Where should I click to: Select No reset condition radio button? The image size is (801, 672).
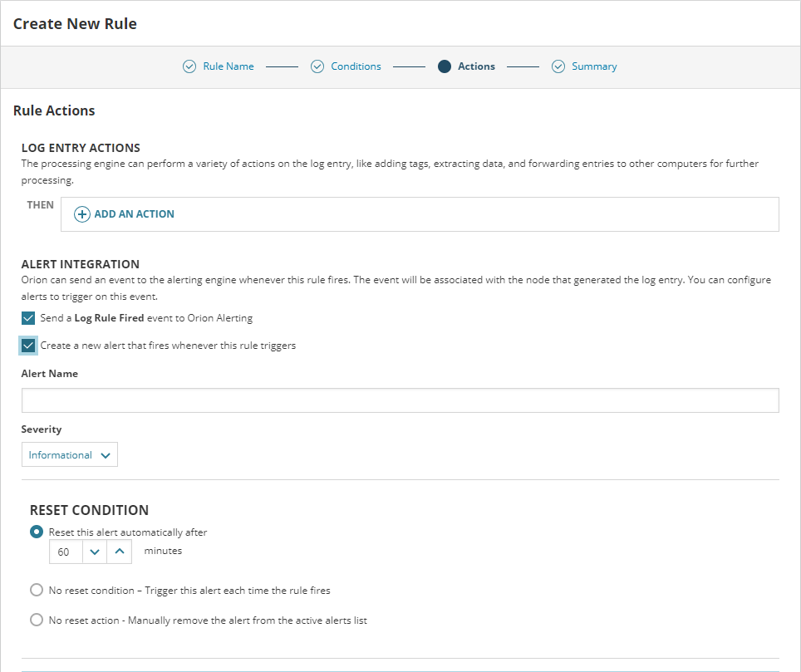[x=37, y=591]
